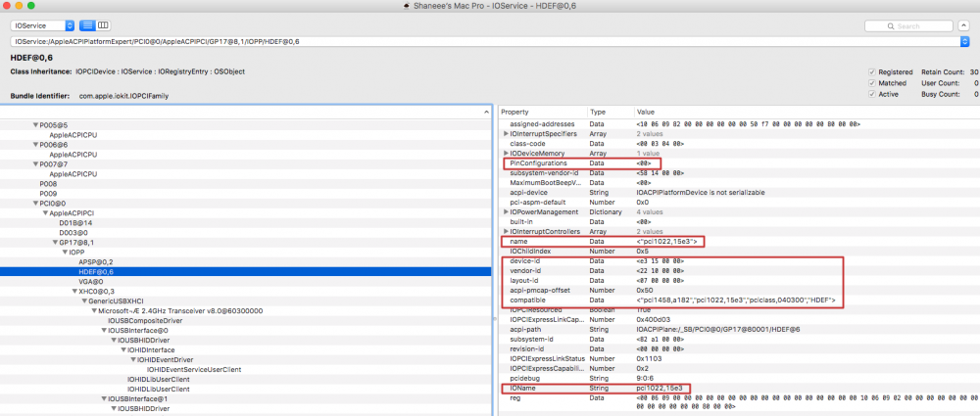The image size is (980, 416).
Task: Expand the IOInterruptSpecifiers property array
Action: point(507,134)
